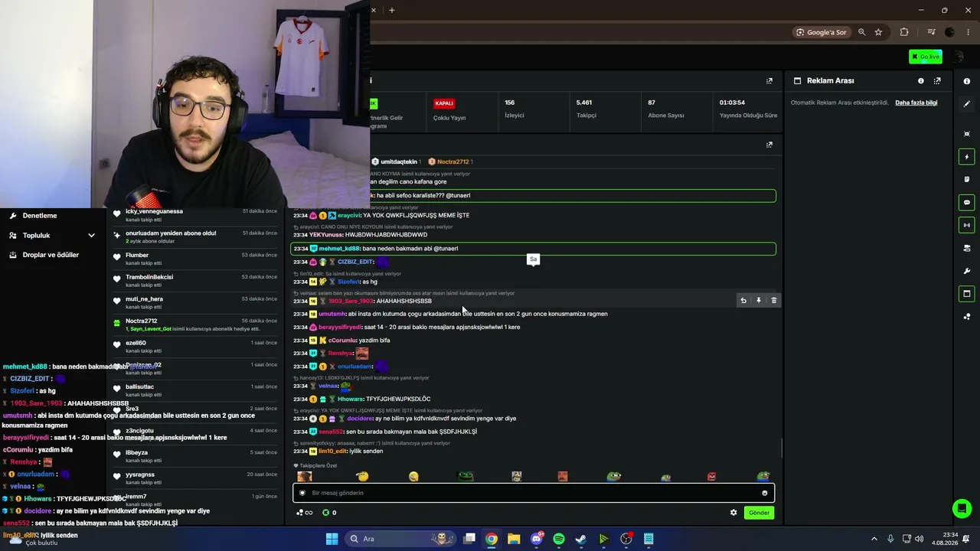Open the browser extensions puzzle icon
This screenshot has height=551, width=980.
[904, 32]
